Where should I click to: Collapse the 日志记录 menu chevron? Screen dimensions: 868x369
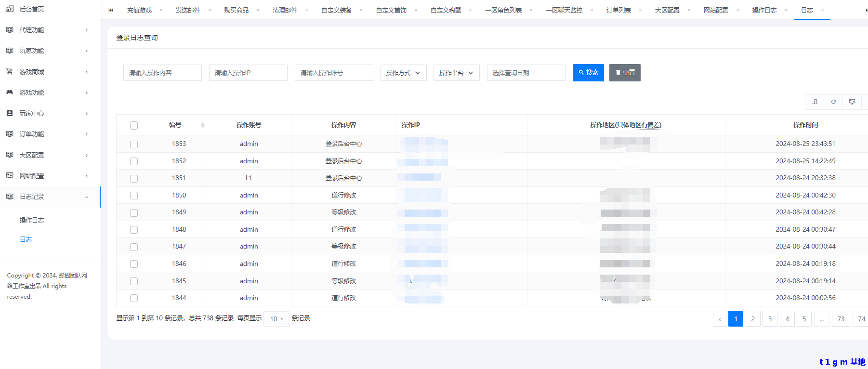point(87,197)
